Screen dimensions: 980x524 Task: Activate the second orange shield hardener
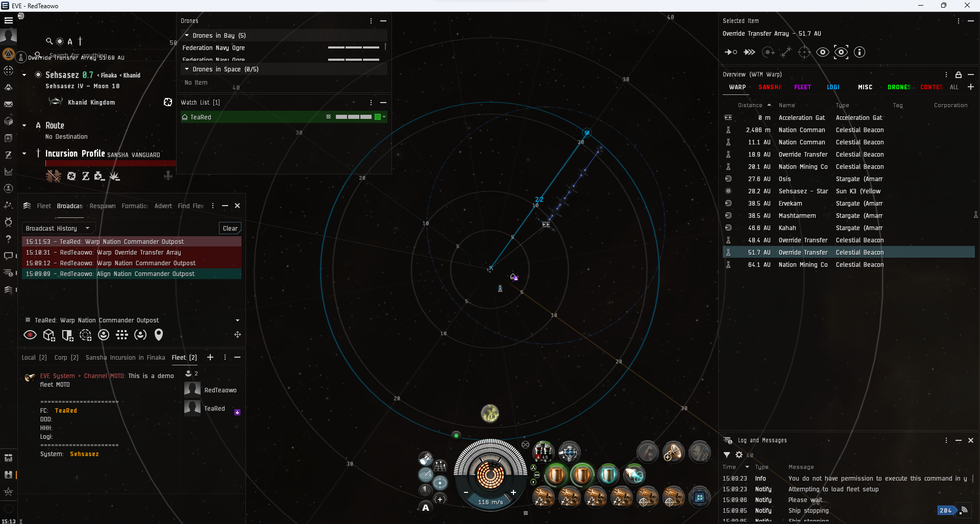(x=582, y=475)
